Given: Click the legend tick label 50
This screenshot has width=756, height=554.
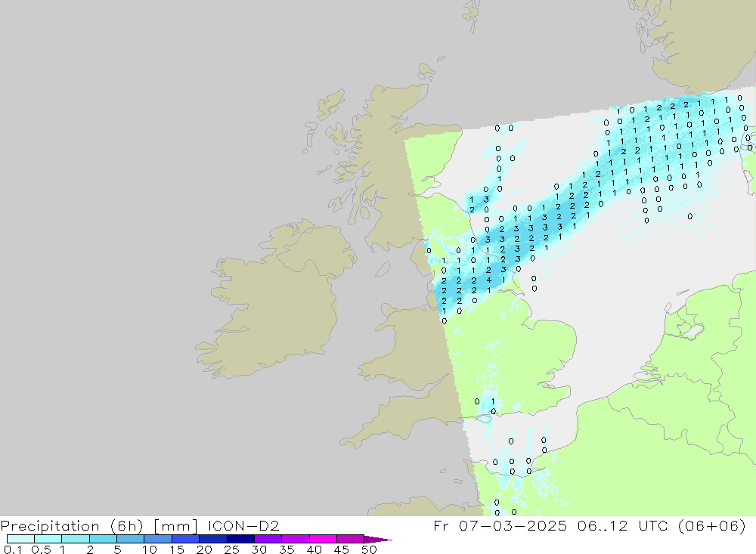Looking at the screenshot, I should 369,549.
